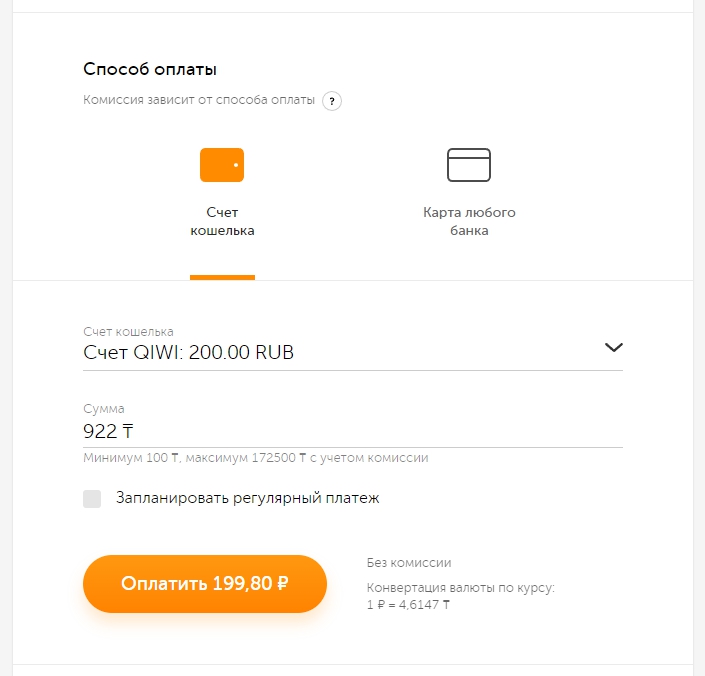Viewport: 705px width, 676px height.
Task: Choose the bank card outline icon
Action: click(469, 165)
